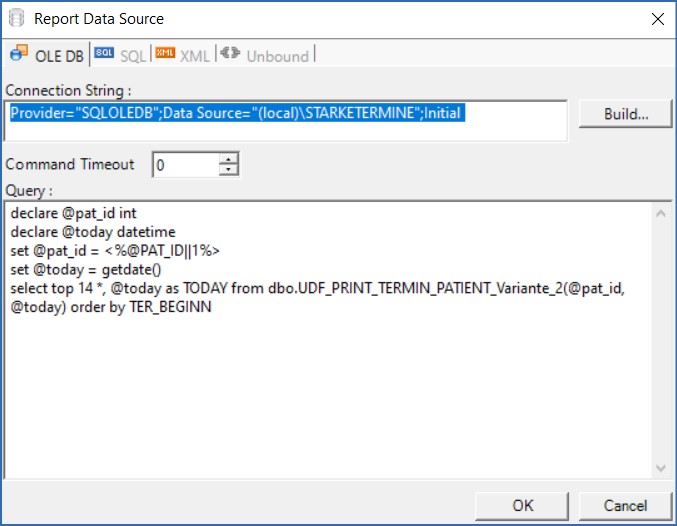Click empty area of the Query editor
The image size is (677, 526).
pyautogui.click(x=328, y=397)
